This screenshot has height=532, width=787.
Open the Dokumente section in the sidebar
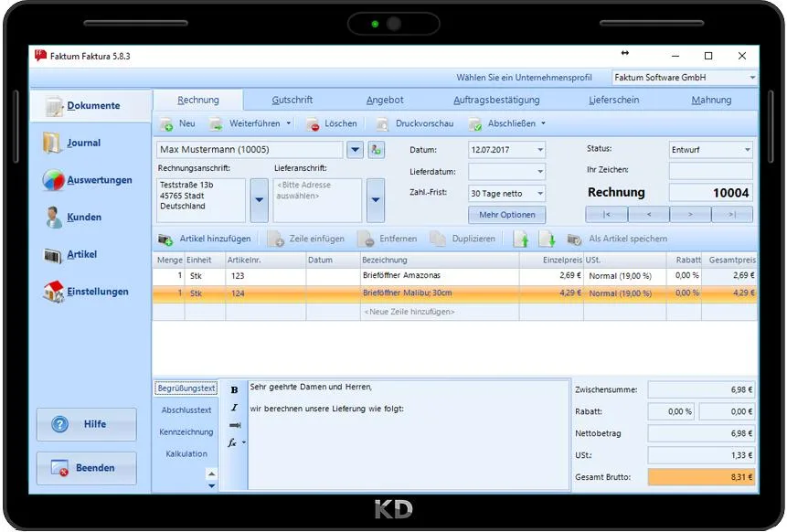point(90,106)
